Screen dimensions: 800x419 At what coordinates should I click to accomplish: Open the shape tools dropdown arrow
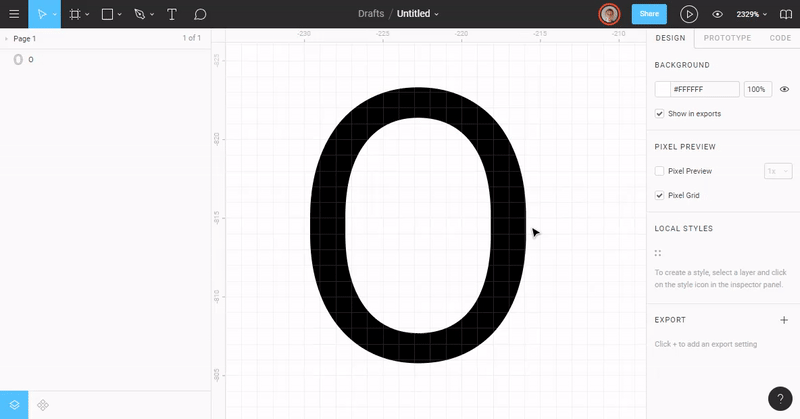point(119,14)
